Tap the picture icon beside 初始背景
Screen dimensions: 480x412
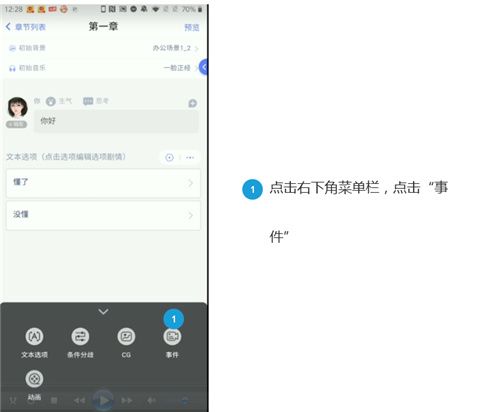coord(12,48)
